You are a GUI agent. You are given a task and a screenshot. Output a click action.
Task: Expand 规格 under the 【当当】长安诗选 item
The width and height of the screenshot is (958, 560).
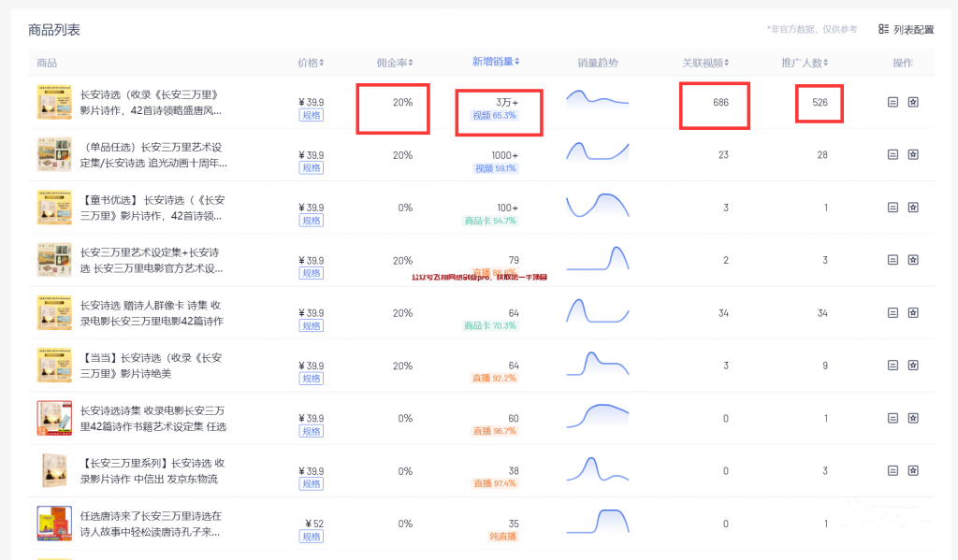[x=312, y=379]
